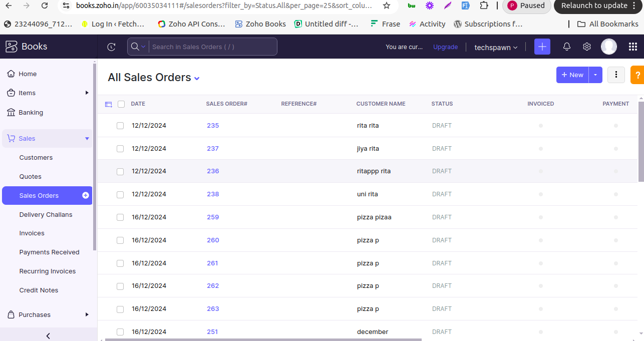Check the row for sales order 259

[120, 217]
